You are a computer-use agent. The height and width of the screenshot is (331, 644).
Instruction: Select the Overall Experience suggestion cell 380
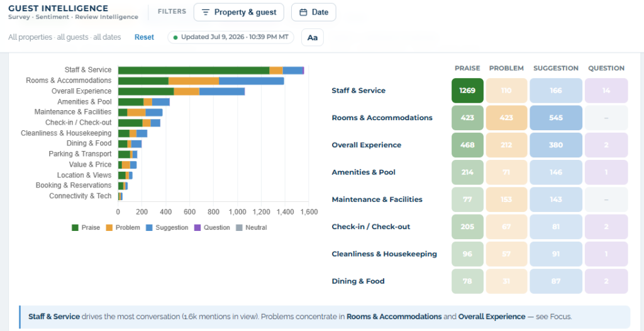tap(556, 145)
